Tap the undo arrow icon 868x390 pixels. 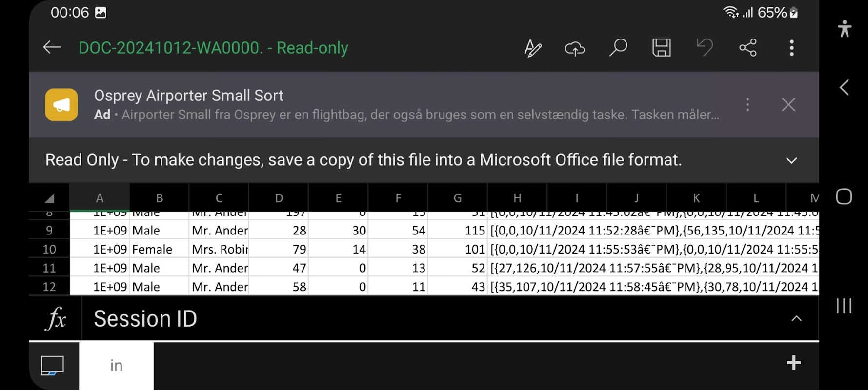pyautogui.click(x=705, y=48)
